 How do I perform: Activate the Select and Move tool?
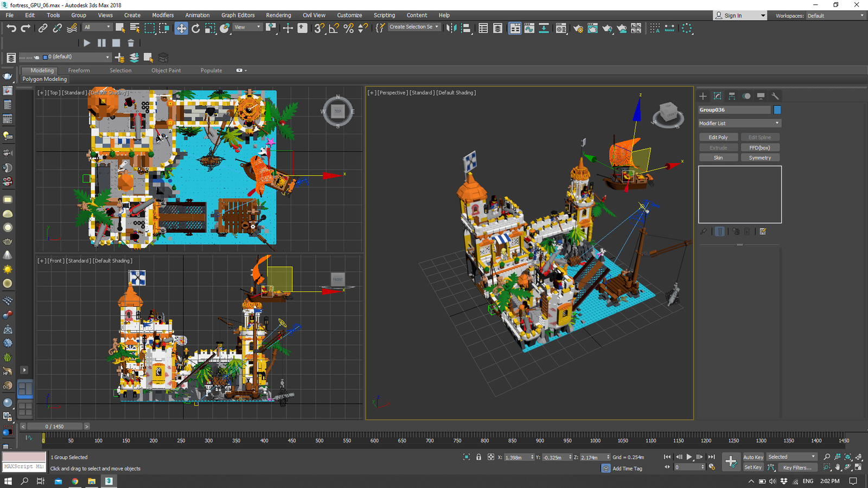click(x=181, y=28)
